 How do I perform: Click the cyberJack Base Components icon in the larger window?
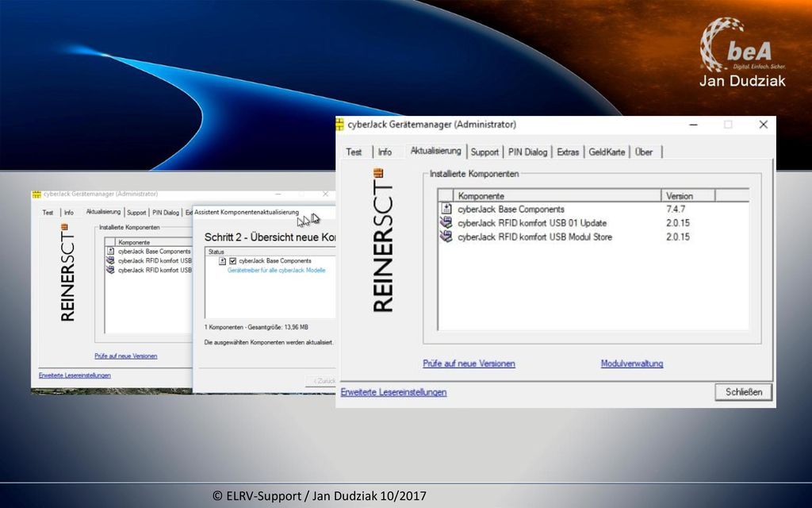click(446, 209)
